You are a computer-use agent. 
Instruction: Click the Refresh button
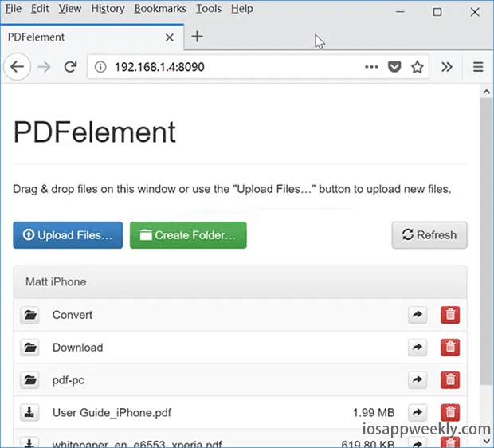[429, 235]
